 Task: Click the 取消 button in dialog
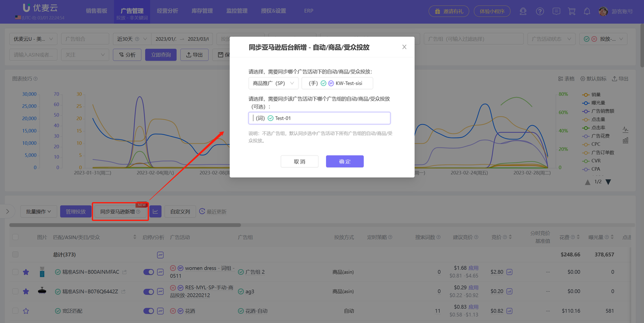point(299,161)
